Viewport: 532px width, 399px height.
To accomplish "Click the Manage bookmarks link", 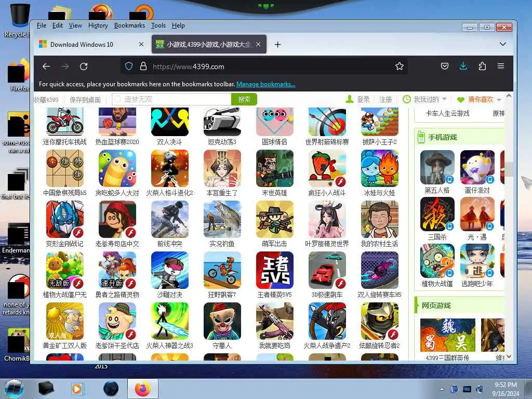I will tap(265, 84).
